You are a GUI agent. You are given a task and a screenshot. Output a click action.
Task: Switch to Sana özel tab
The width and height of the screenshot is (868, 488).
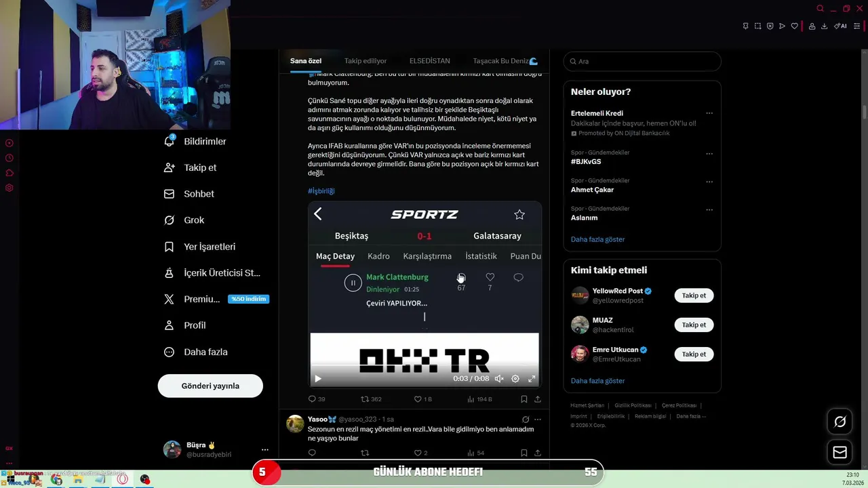point(306,61)
